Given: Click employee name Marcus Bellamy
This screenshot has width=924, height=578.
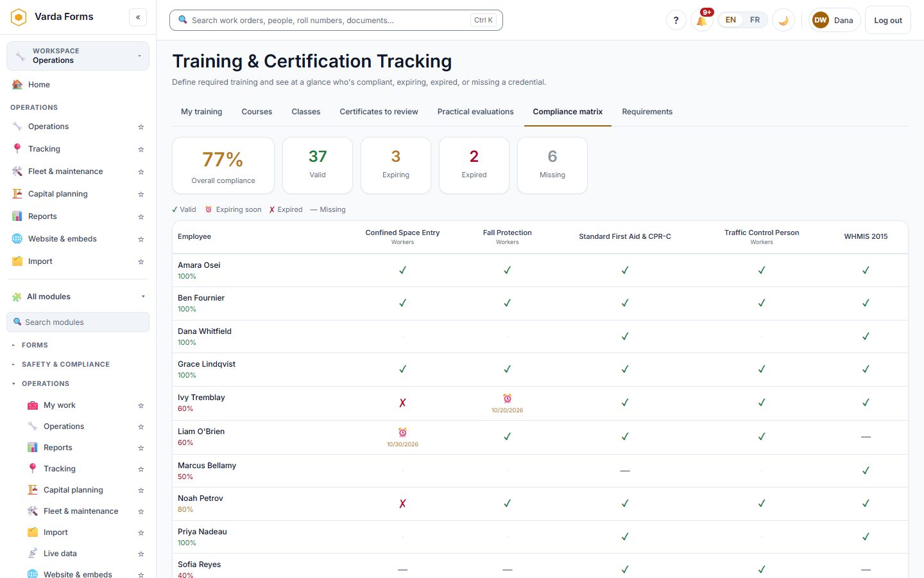Looking at the screenshot, I should (207, 466).
